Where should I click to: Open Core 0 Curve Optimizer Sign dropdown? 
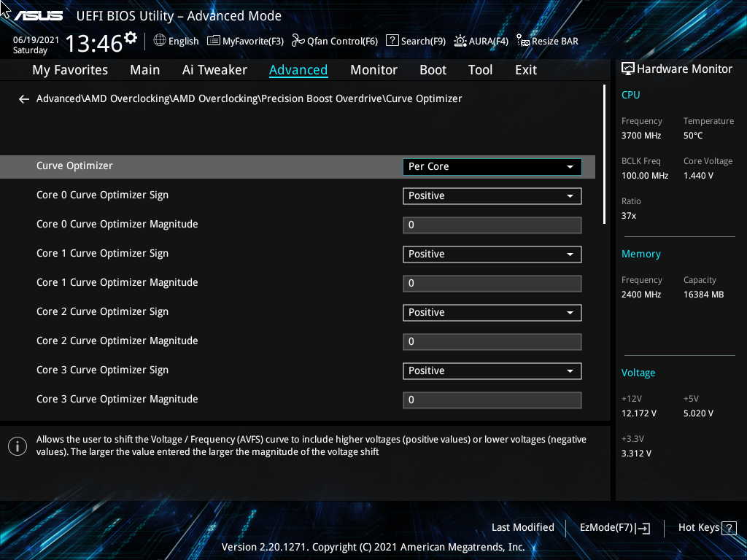pyautogui.click(x=492, y=195)
